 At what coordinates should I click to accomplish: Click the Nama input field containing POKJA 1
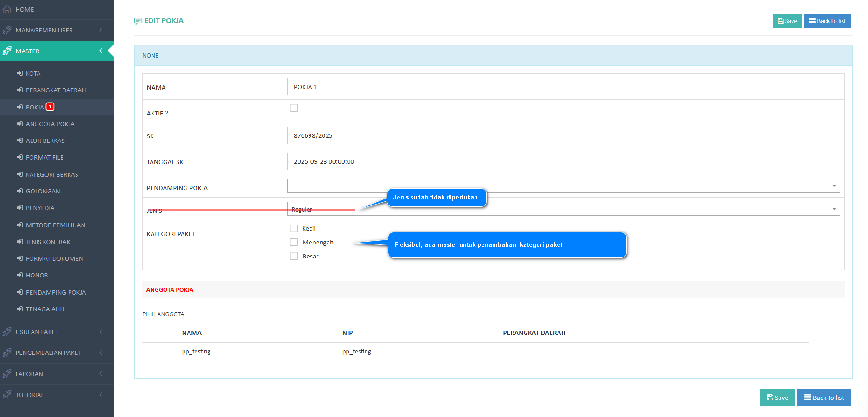pos(563,87)
